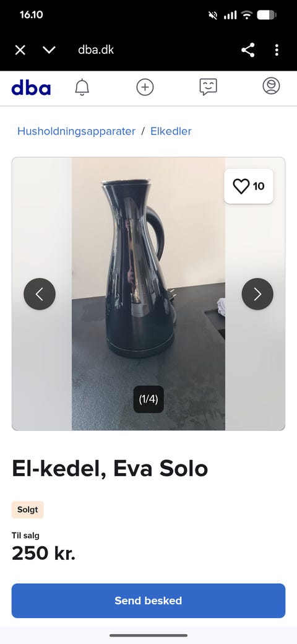Toggle favorite heart on listing
This screenshot has height=644, width=297.
249,186
